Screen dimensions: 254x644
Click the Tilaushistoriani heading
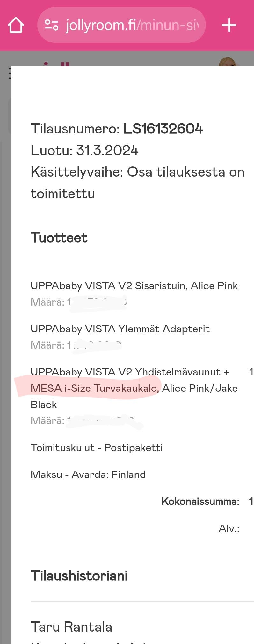point(79,576)
